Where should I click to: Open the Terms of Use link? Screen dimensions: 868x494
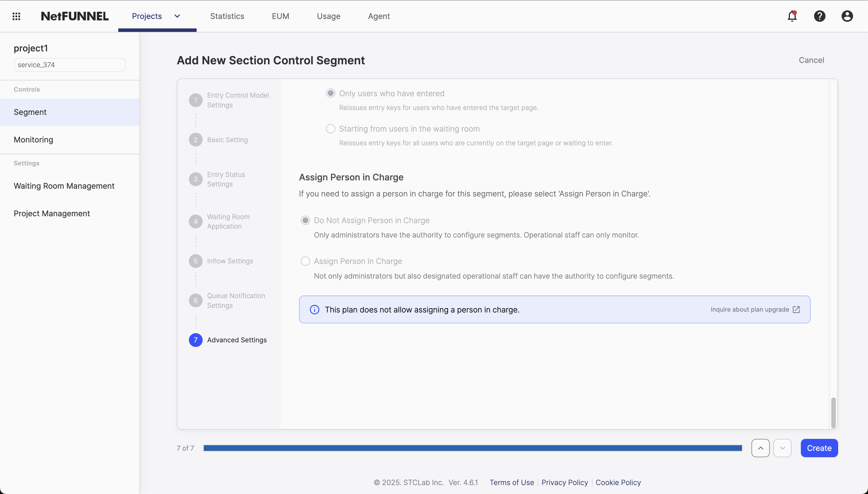coord(511,483)
